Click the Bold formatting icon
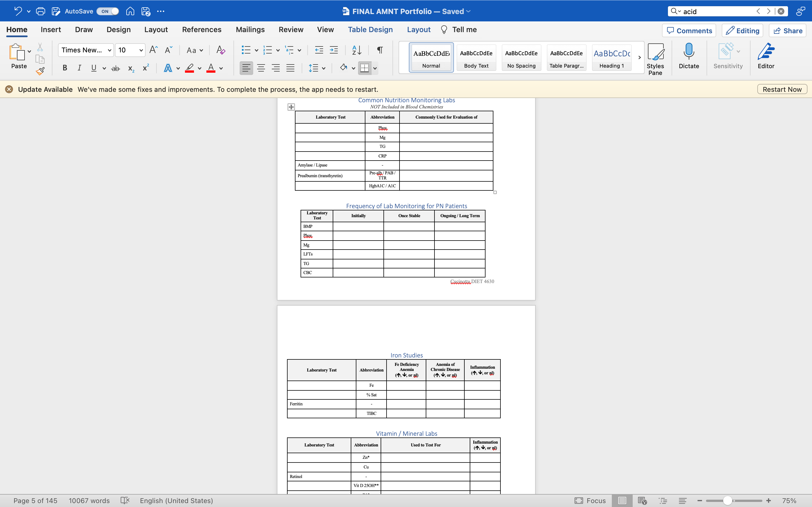Viewport: 812px width, 507px height. pyautogui.click(x=65, y=68)
